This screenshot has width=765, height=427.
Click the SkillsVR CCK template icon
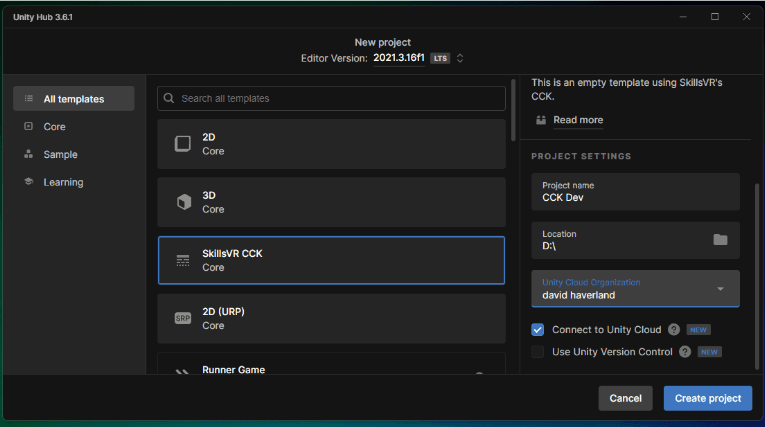[x=183, y=260]
